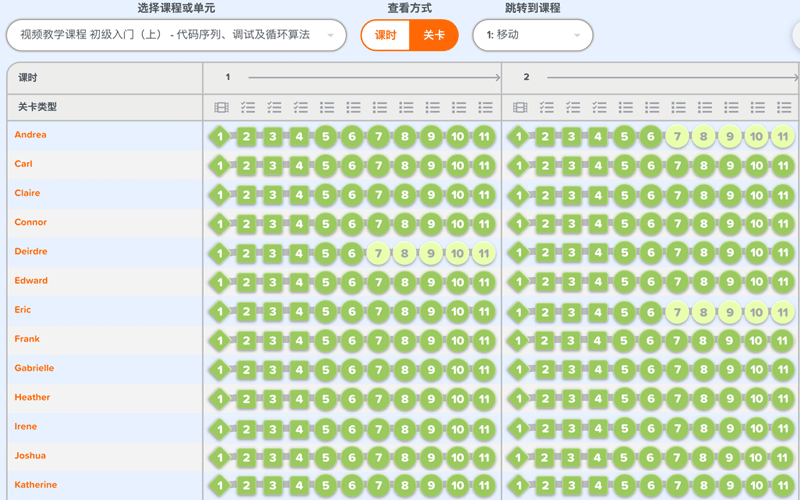Click the video icon under lesson 1
The width and height of the screenshot is (800, 500).
(x=221, y=107)
